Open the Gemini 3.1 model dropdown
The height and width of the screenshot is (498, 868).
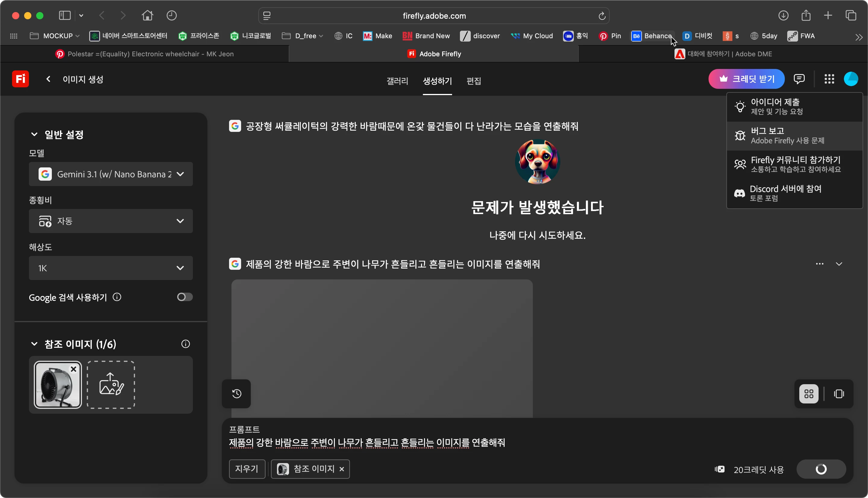point(111,174)
